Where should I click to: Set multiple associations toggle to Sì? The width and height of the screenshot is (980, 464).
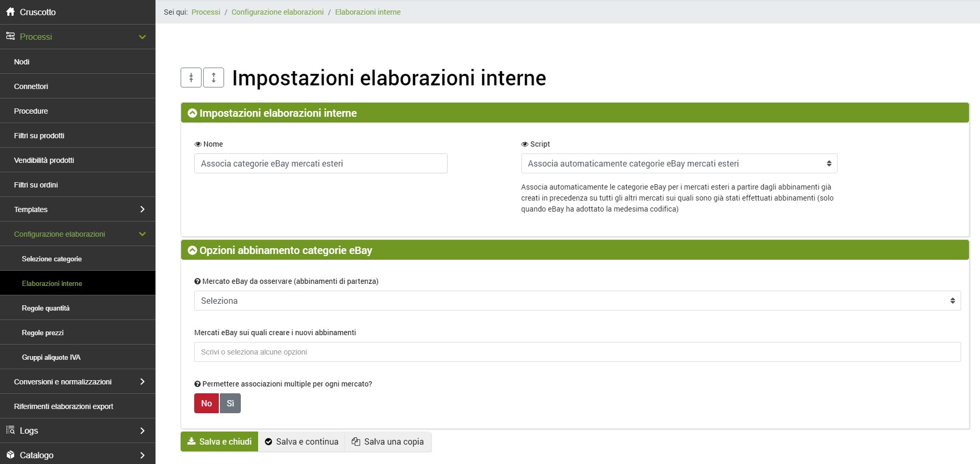[x=230, y=403]
